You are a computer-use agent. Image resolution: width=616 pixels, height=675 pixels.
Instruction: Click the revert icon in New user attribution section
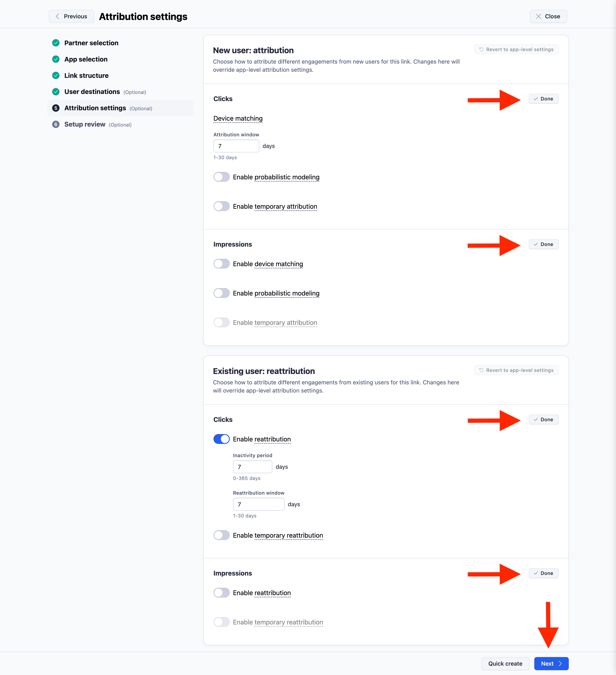[x=481, y=49]
